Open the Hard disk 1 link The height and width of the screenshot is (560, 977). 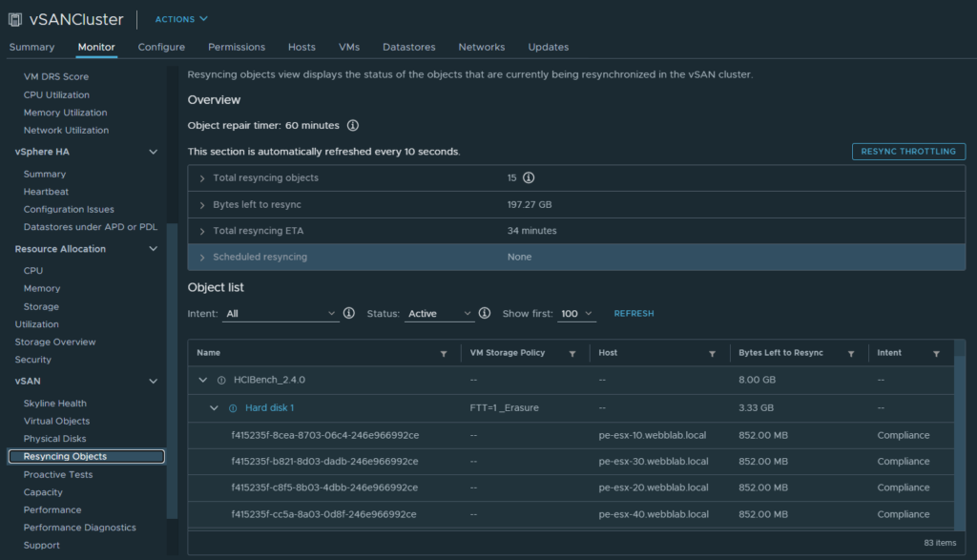tap(269, 407)
